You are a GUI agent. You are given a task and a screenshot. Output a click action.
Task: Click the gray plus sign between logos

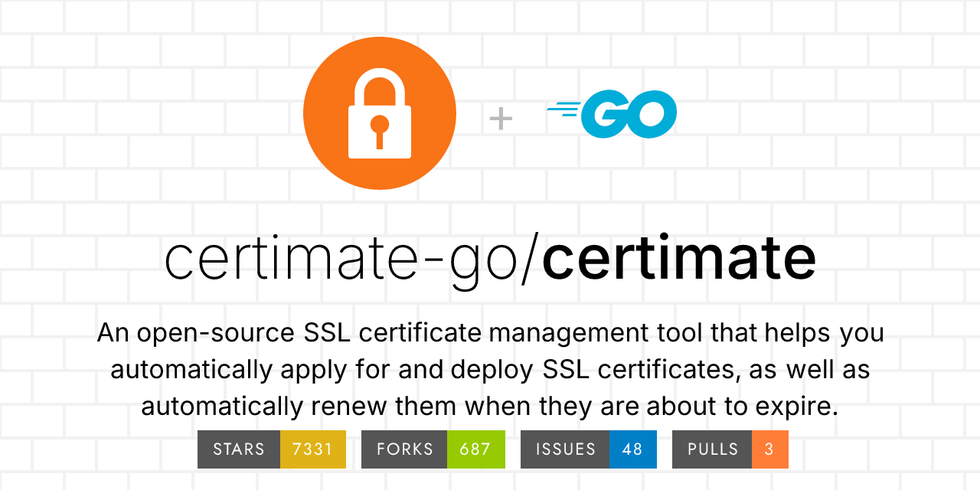click(501, 119)
